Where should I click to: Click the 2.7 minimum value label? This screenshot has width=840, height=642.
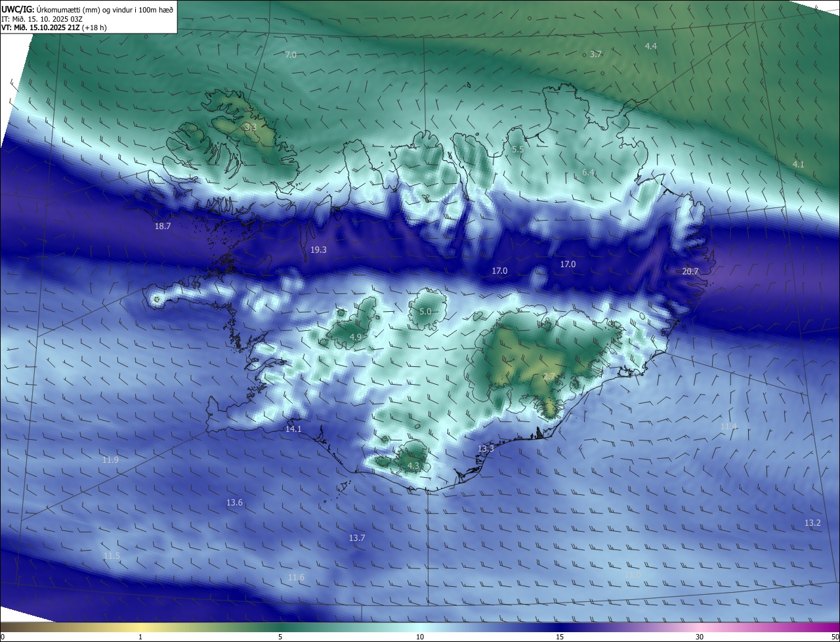549,376
